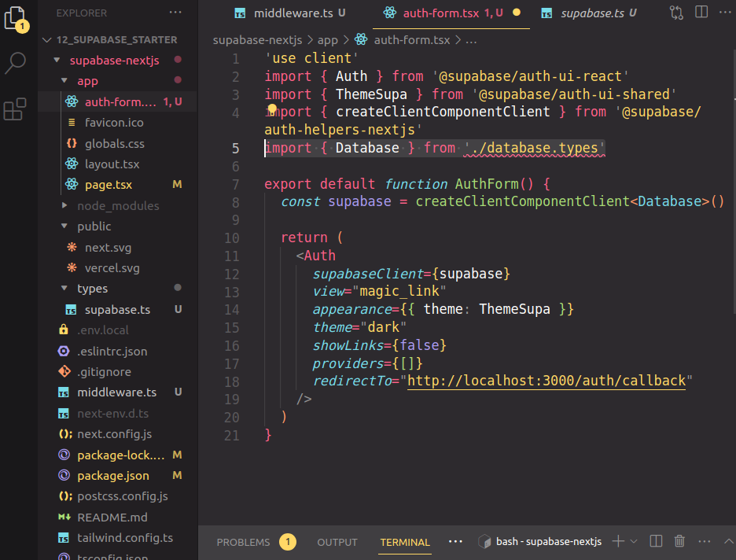
Task: Select the auth-form.tsx editor tab
Action: coord(451,13)
